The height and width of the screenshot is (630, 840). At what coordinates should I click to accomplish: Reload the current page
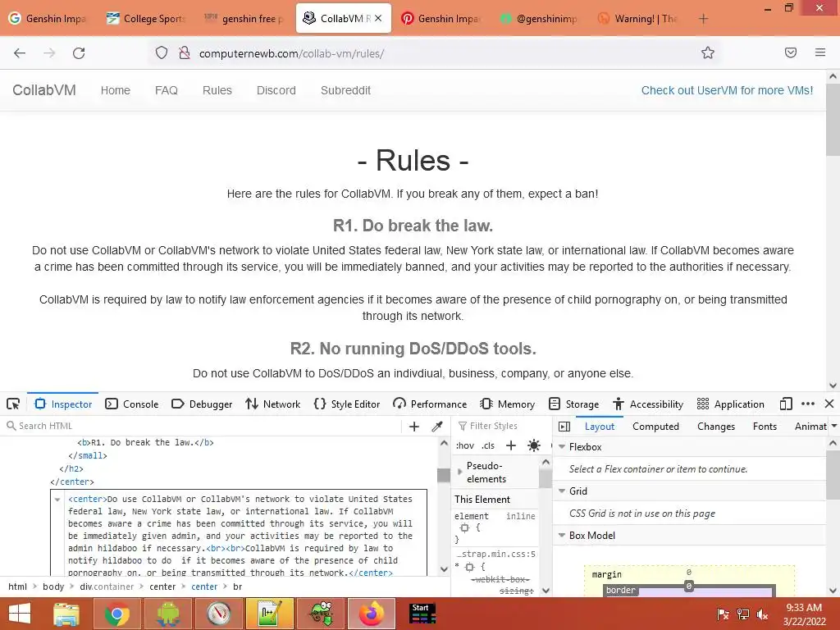(79, 53)
